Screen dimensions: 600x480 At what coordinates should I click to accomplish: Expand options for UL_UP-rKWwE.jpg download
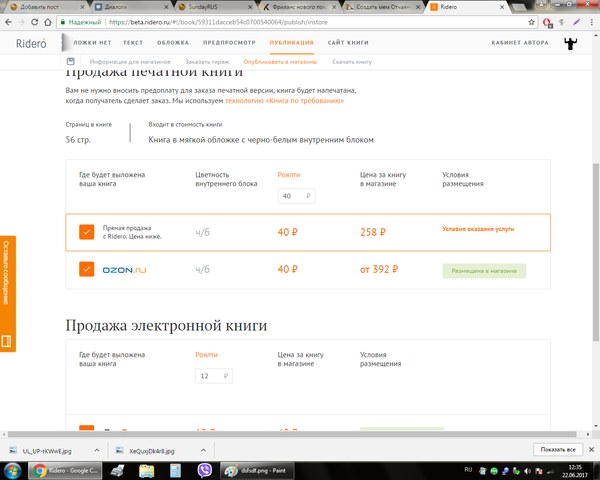[97, 450]
